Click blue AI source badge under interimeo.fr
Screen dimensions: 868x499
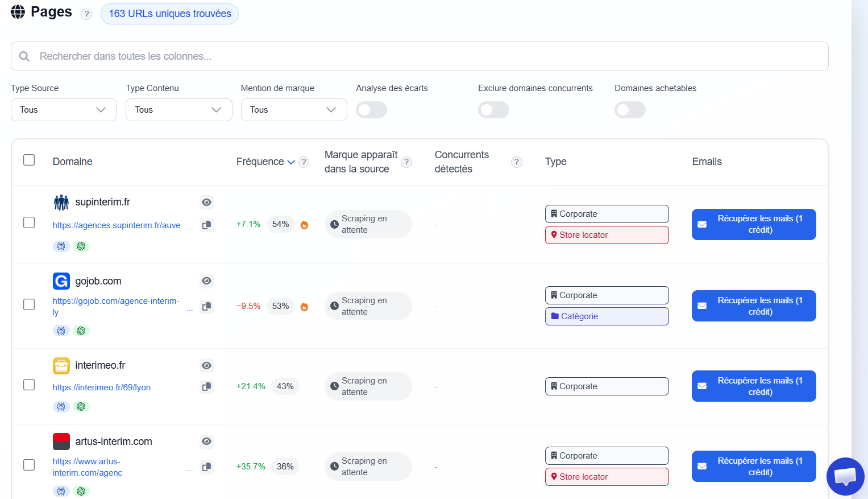tap(61, 407)
